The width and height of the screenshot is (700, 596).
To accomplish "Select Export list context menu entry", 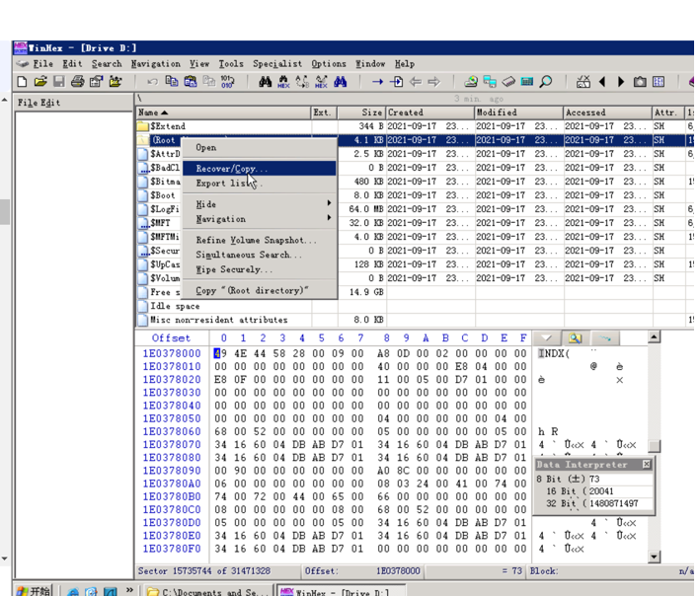I will 260,184.
